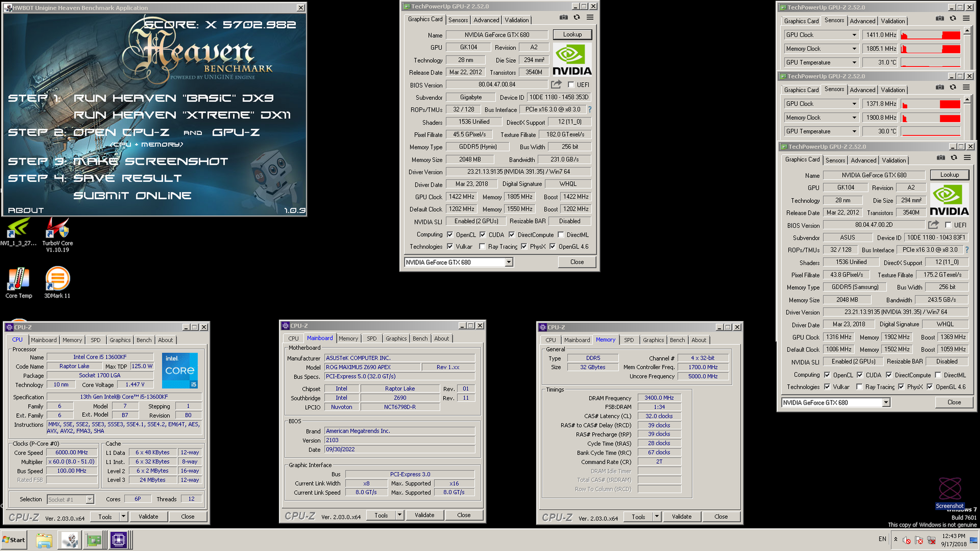Toggle the UEFI checkbox in the Gigabyte GPU-Z window
Image resolution: width=980 pixels, height=551 pixels.
pyautogui.click(x=571, y=85)
